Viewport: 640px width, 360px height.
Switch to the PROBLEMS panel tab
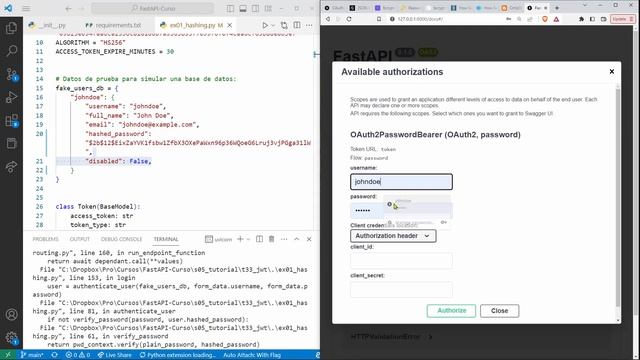pos(45,239)
